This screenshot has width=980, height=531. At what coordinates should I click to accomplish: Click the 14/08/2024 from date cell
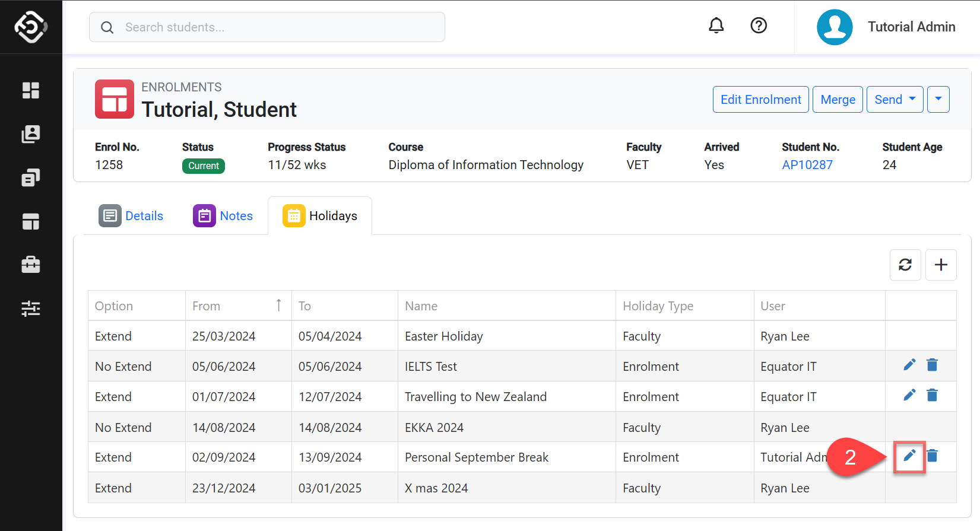(239, 427)
